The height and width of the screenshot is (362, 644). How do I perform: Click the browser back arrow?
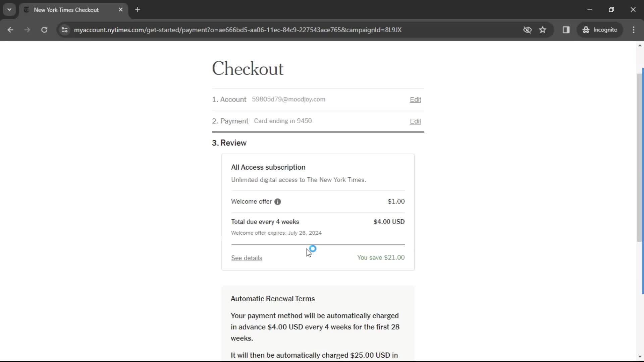pyautogui.click(x=10, y=30)
